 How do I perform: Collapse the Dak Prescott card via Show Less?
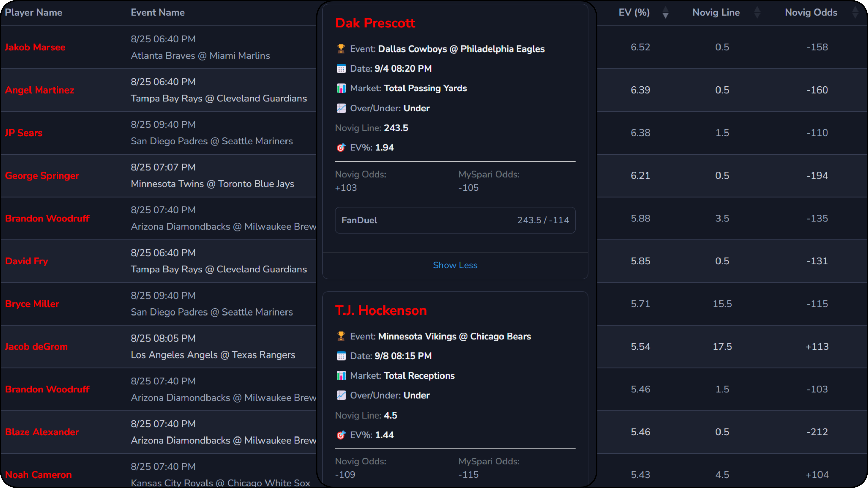tap(455, 265)
